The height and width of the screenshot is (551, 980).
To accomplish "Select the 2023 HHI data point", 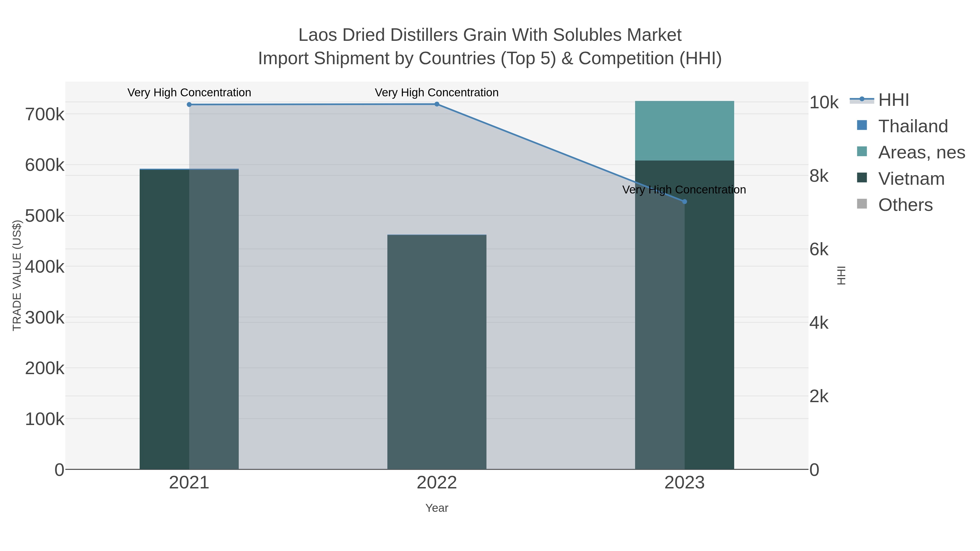I will point(684,202).
